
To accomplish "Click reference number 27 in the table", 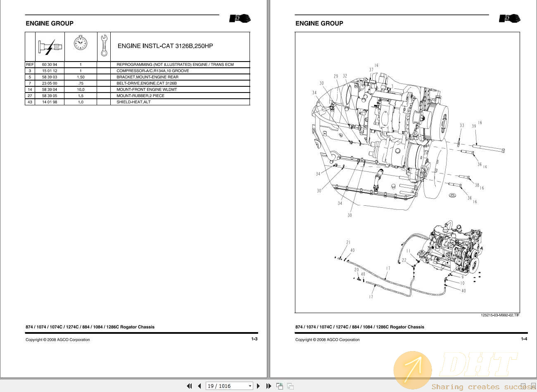I will [x=30, y=95].
